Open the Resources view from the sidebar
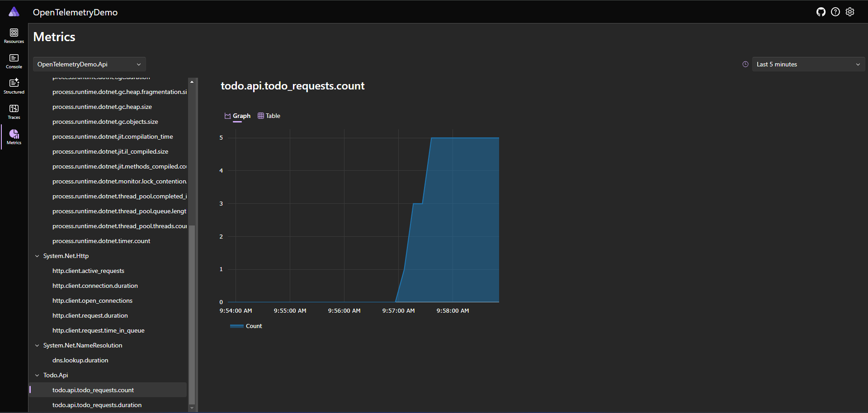Screen dimensions: 868x413 pos(14,36)
